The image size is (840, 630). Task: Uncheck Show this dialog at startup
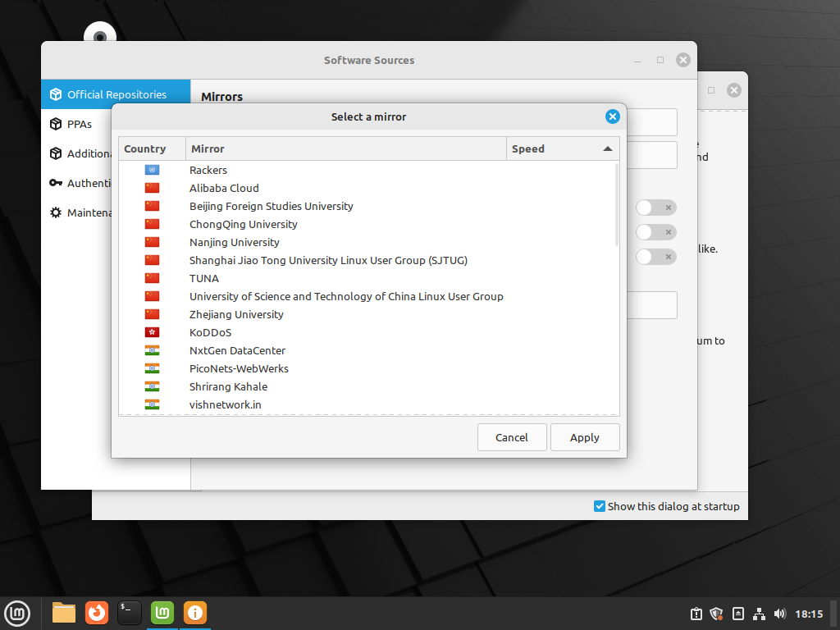click(600, 506)
